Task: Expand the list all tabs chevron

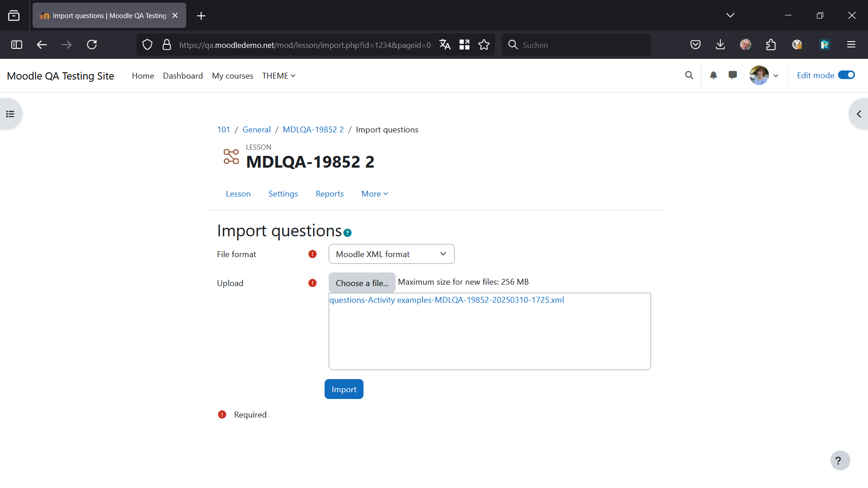Action: pyautogui.click(x=730, y=15)
